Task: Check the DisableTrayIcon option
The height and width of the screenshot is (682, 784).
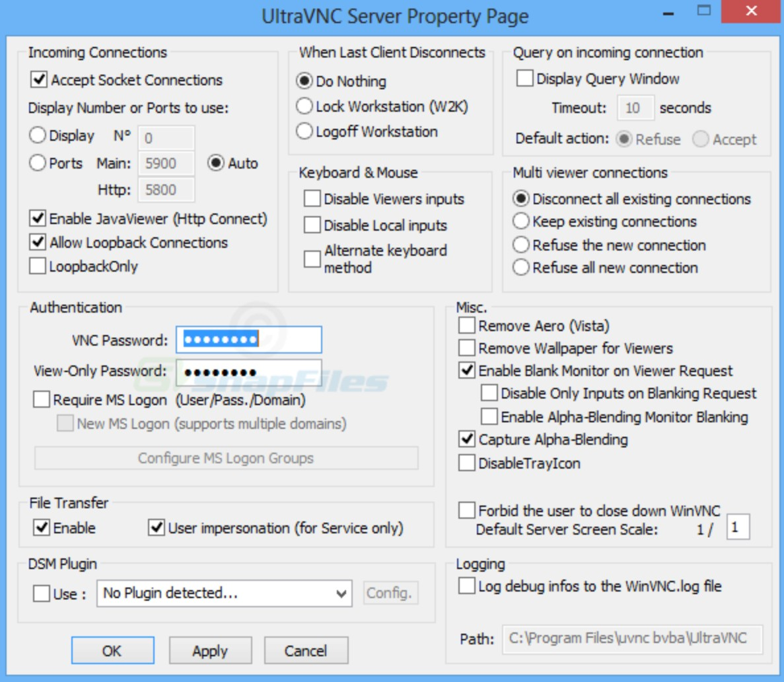Action: (x=467, y=463)
